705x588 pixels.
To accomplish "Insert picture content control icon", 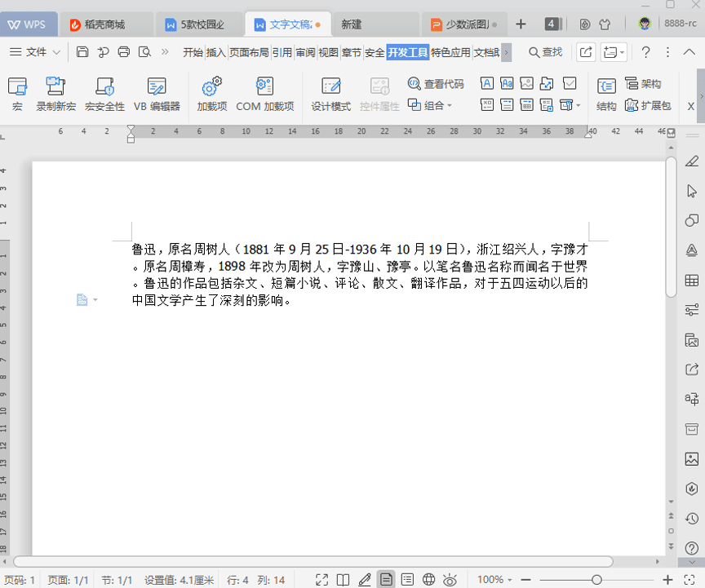I will pos(526,83).
